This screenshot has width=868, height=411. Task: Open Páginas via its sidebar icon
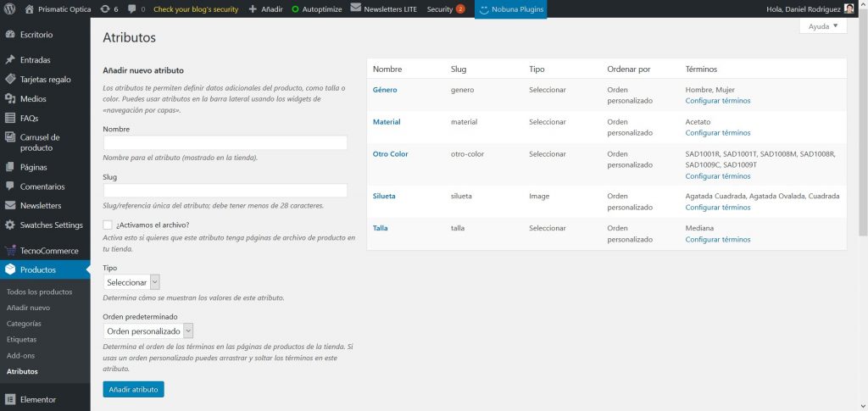tap(10, 167)
